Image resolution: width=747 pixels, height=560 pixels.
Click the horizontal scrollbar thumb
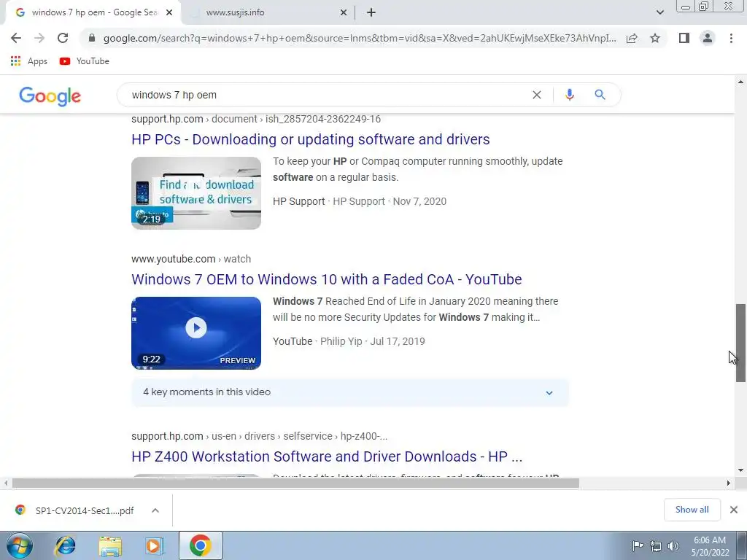point(295,483)
